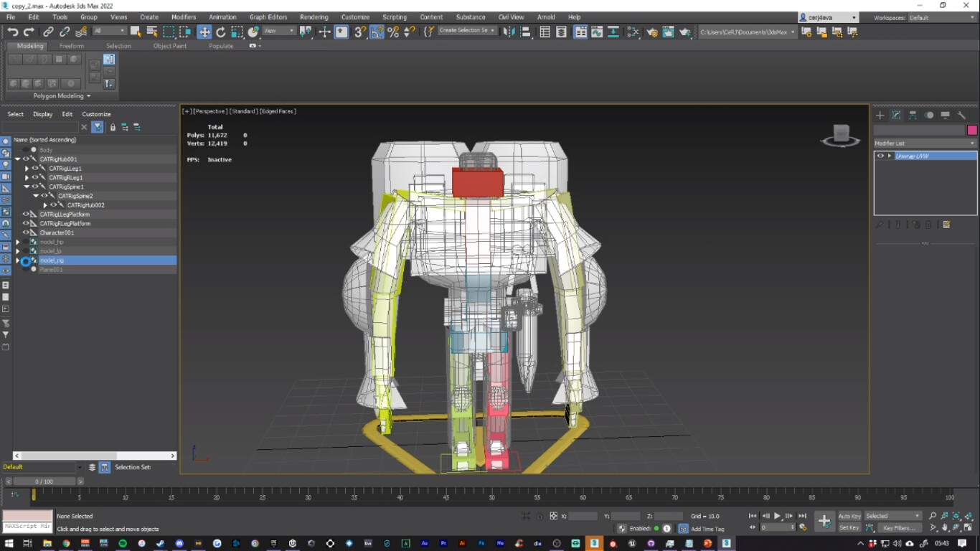
Task: Toggle the eye icon next to model_hp
Action: tap(26, 242)
